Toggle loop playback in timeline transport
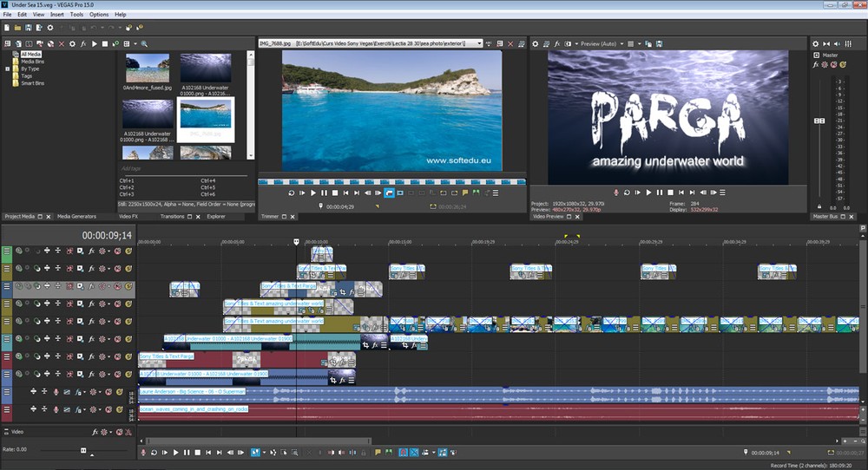868x470 pixels. (x=154, y=453)
